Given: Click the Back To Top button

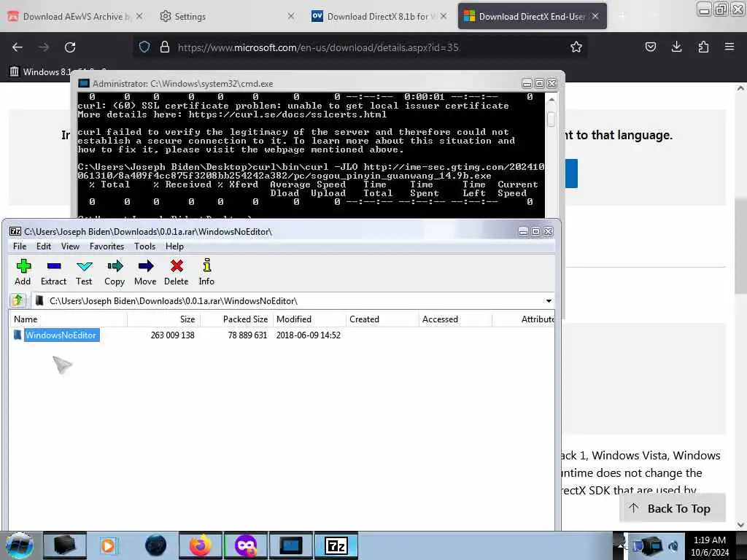Looking at the screenshot, I should (x=672, y=508).
